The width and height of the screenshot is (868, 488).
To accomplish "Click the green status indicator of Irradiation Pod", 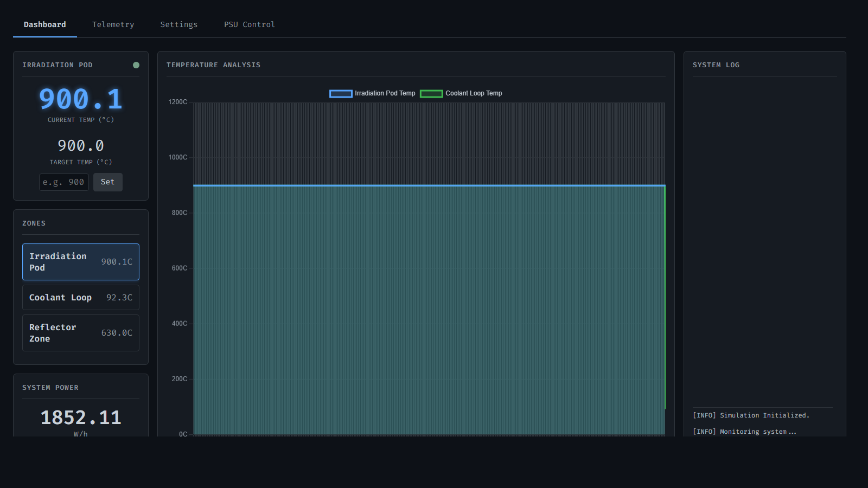I will click(x=136, y=65).
